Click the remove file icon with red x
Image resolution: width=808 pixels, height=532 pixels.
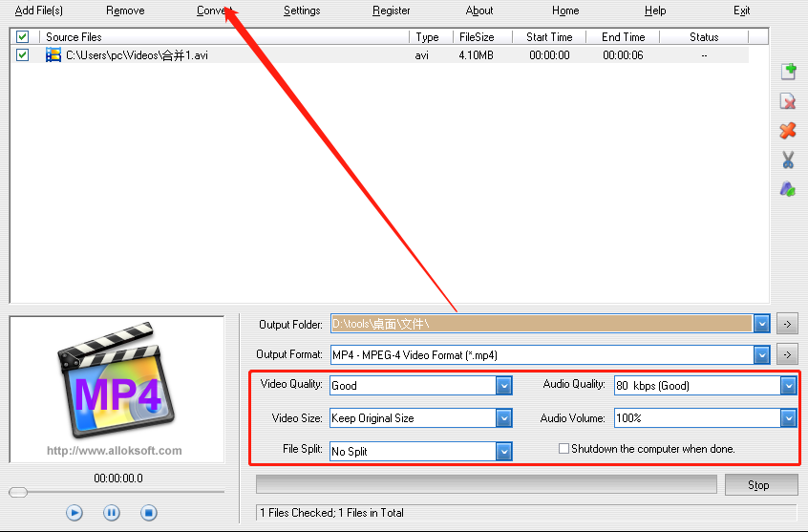coord(788,101)
